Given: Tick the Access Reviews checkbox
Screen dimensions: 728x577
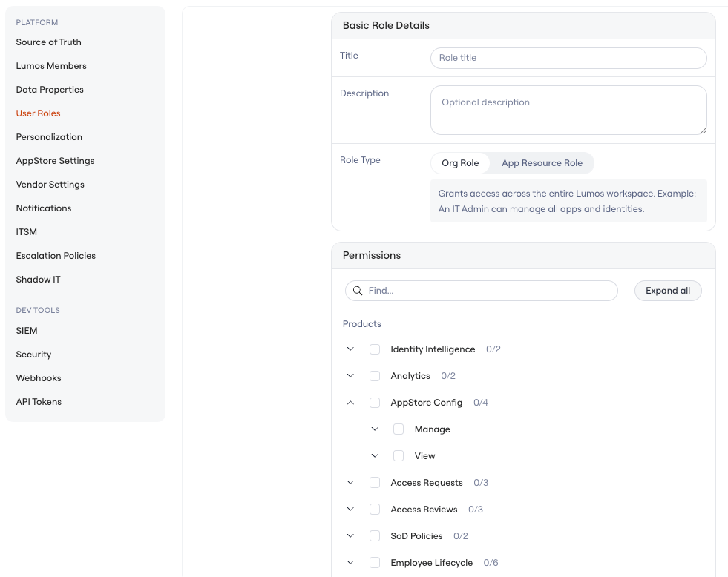Looking at the screenshot, I should click(375, 510).
